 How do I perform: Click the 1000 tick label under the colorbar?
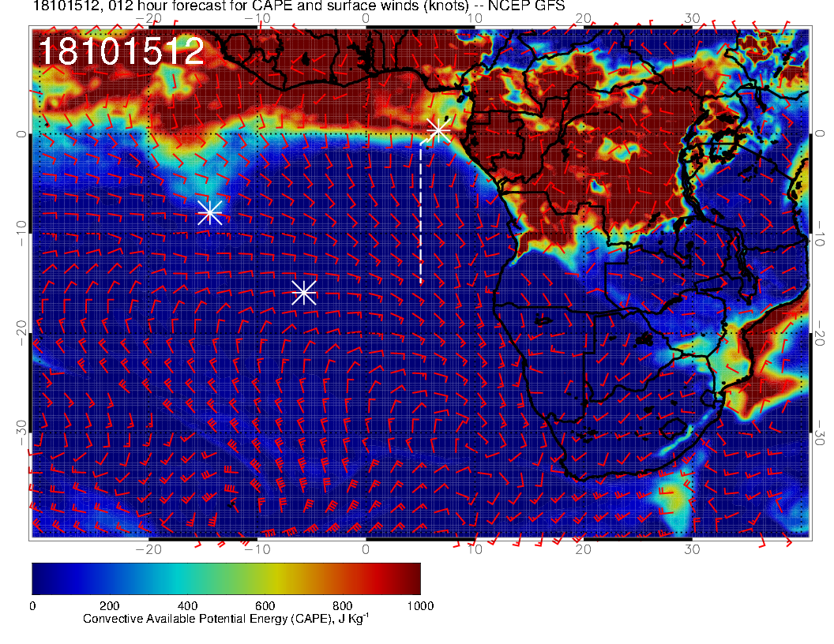[419, 605]
